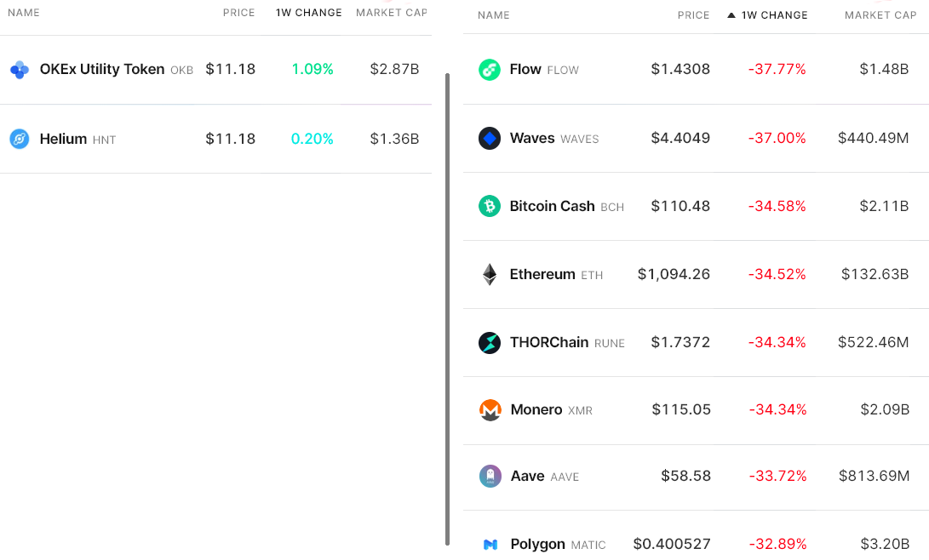Screen dimensions: 929x560
Task: Sort right table by MARKET CAP
Action: 880,15
